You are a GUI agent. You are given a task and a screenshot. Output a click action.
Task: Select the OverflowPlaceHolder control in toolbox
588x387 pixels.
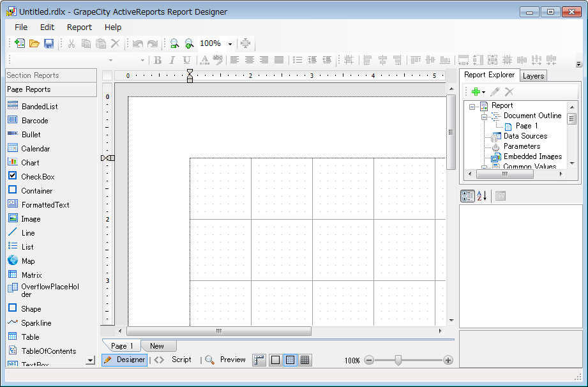coord(43,290)
